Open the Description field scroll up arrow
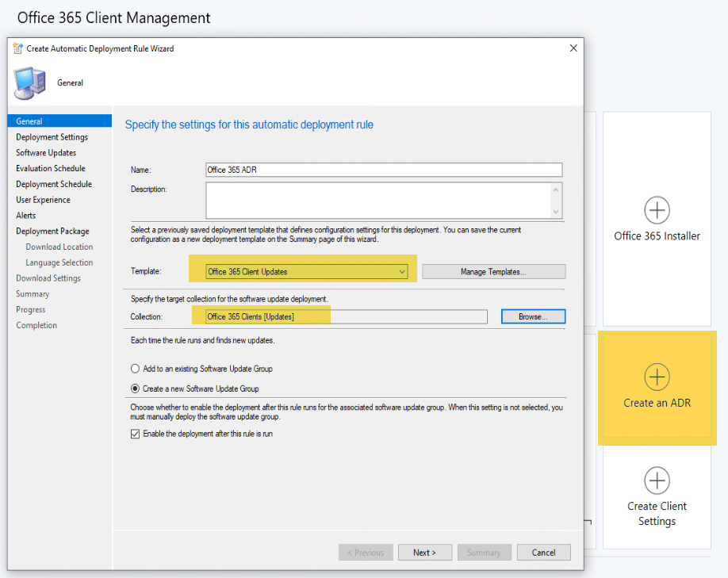 pos(557,188)
